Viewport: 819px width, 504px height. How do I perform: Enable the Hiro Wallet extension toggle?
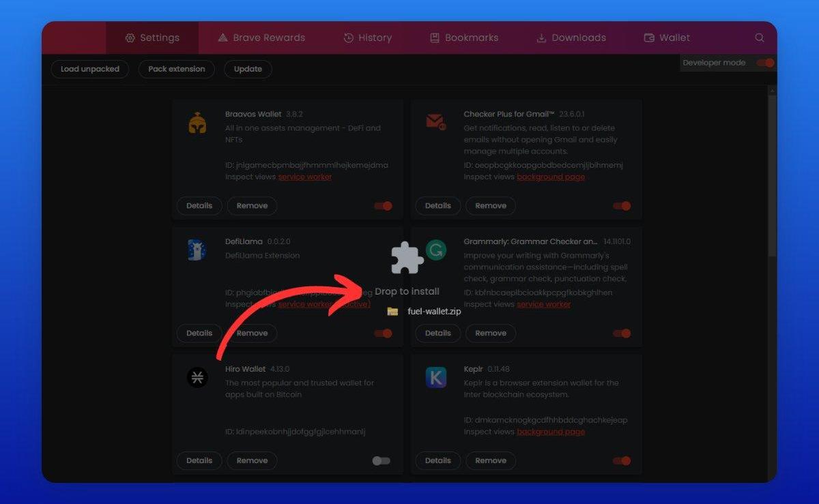click(382, 461)
